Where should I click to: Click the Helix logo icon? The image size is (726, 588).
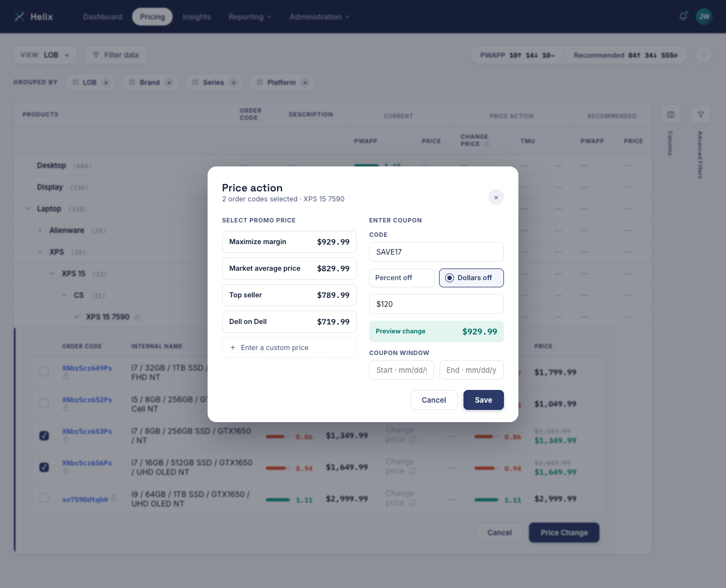pos(19,17)
